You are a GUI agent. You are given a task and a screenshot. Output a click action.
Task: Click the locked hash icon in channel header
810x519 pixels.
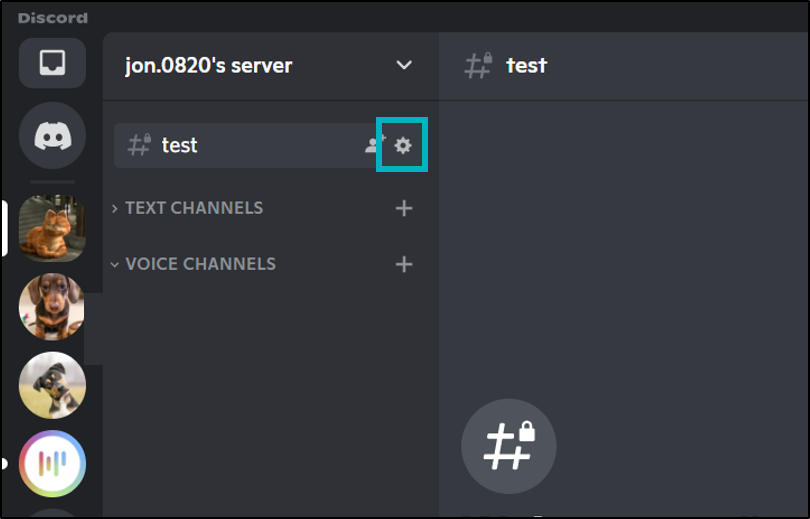coord(476,66)
